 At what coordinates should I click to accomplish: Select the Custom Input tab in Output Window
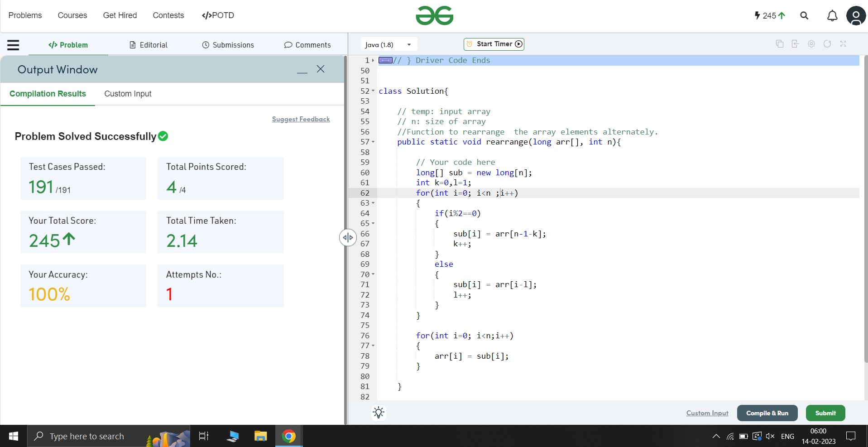pos(128,94)
